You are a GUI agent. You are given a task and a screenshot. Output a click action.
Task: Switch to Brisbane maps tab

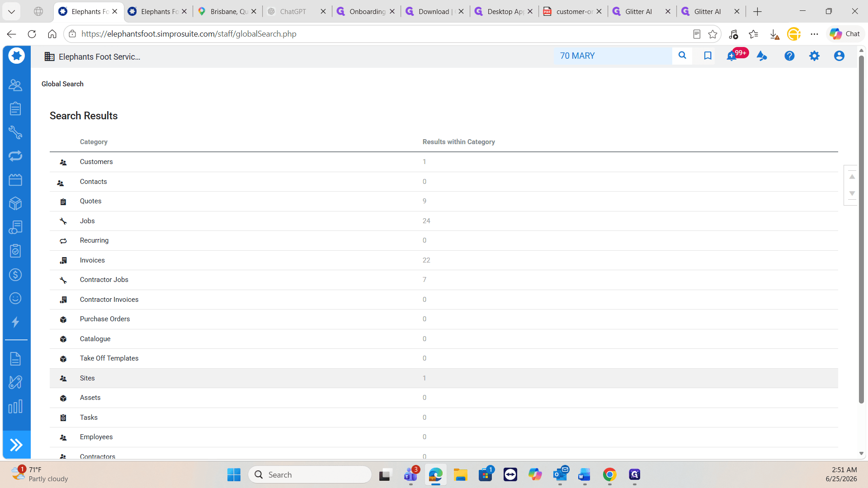coord(227,12)
